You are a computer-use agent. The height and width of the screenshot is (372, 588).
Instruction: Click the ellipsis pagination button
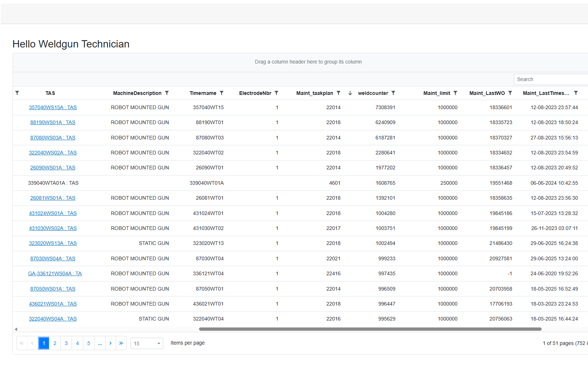pyautogui.click(x=100, y=343)
